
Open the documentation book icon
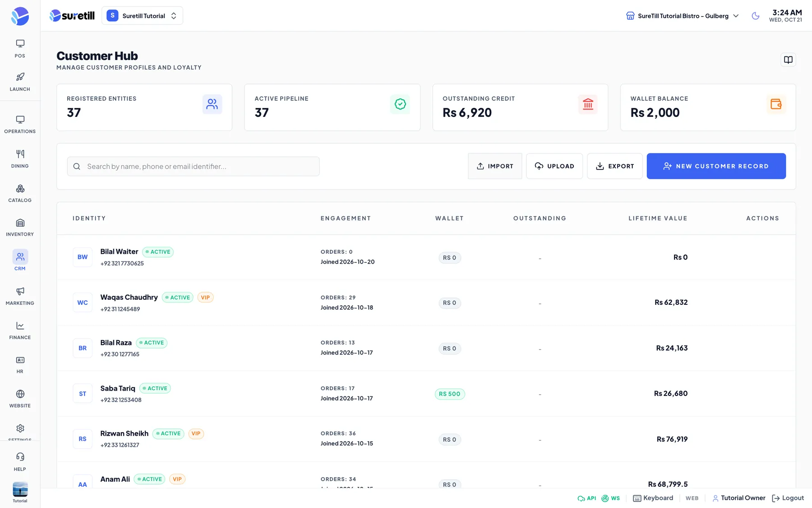tap(788, 60)
